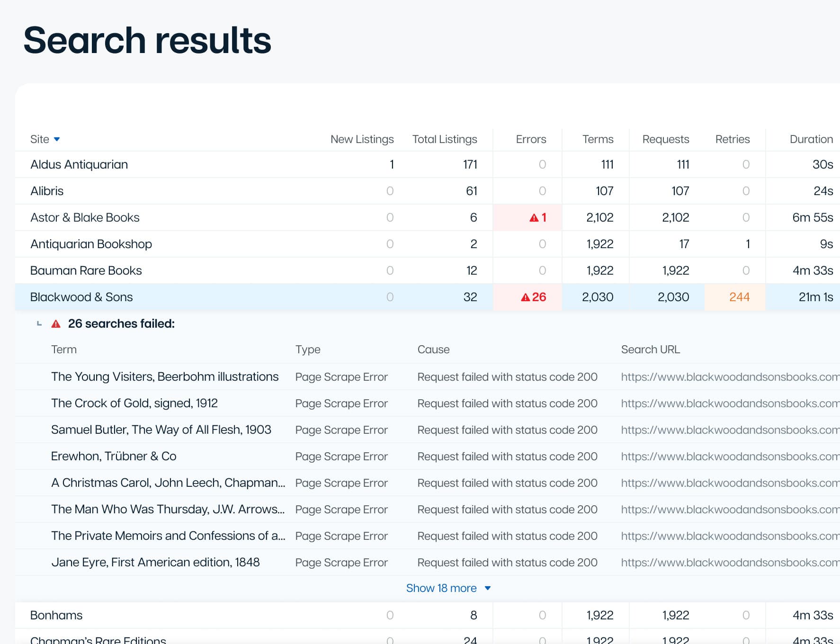The height and width of the screenshot is (644, 840).
Task: Sort by New Listings column
Action: click(x=362, y=139)
